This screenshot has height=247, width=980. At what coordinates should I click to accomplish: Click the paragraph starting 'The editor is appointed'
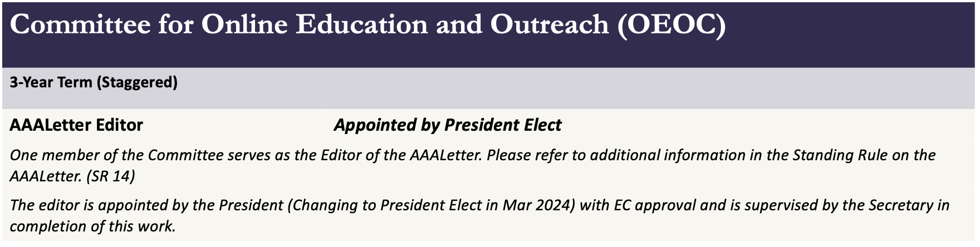click(x=479, y=216)
